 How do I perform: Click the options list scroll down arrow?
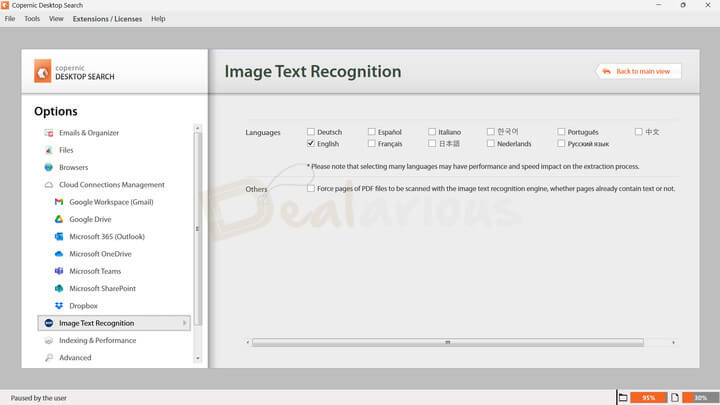click(x=197, y=358)
